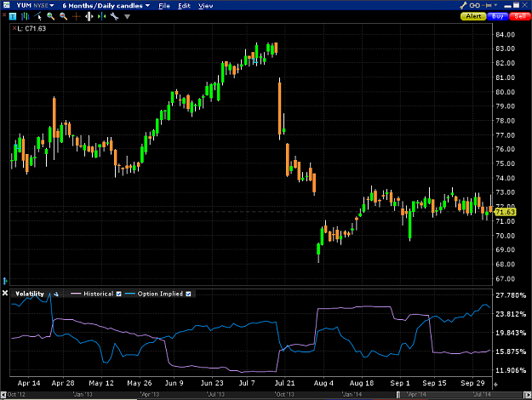Click the bar chart type icon

25,16
